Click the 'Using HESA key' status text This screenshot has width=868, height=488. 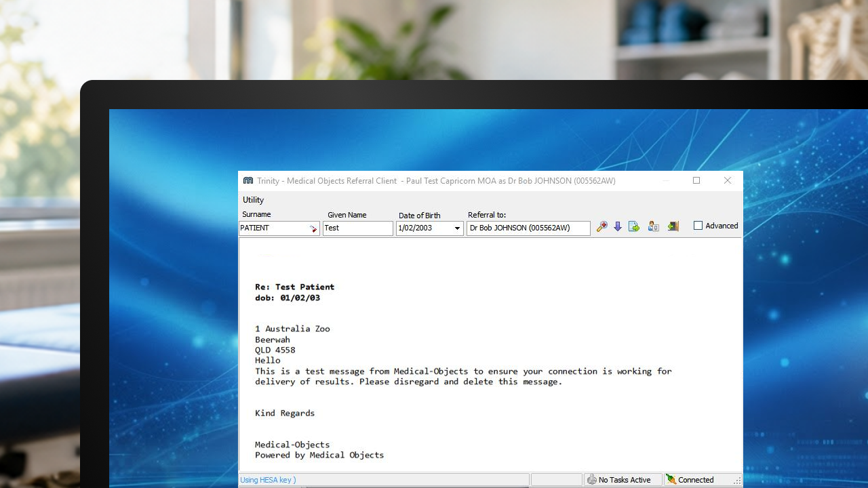click(x=268, y=480)
